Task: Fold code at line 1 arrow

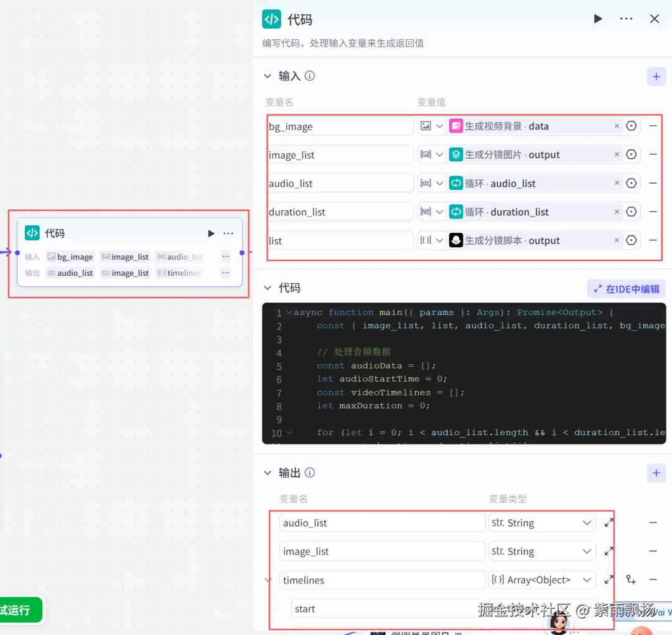Action: tap(289, 313)
